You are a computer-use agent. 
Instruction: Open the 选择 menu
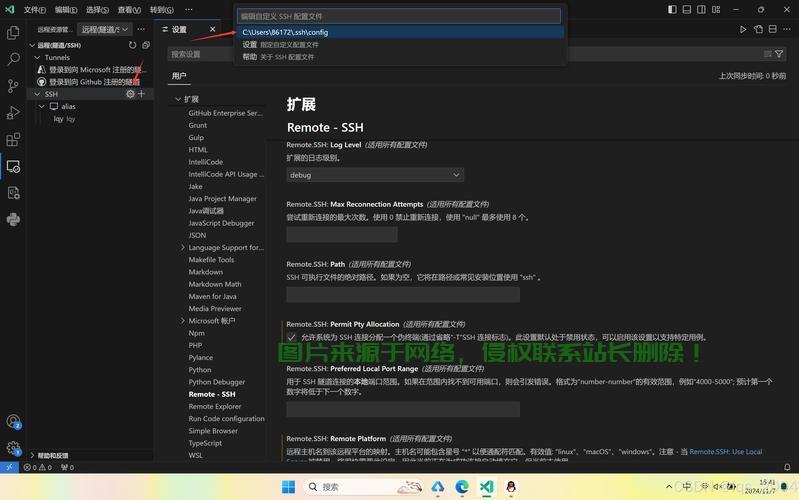point(97,10)
